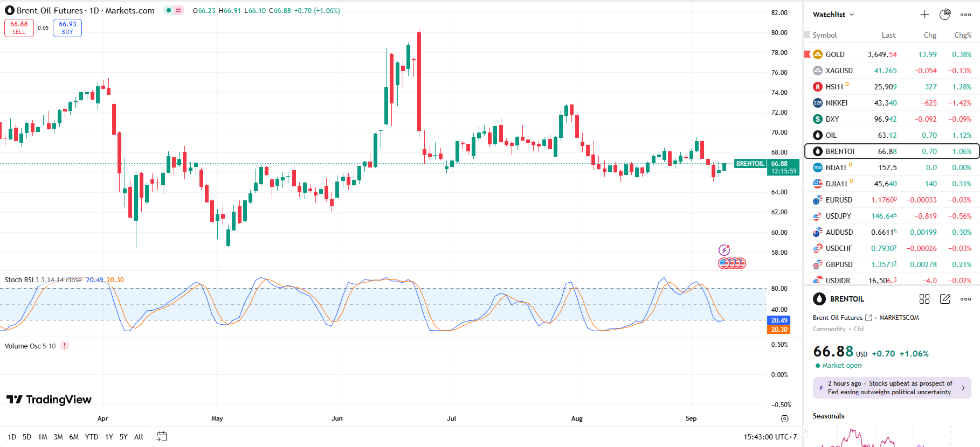
Task: Click the Go to date calendar icon
Action: pos(161,437)
